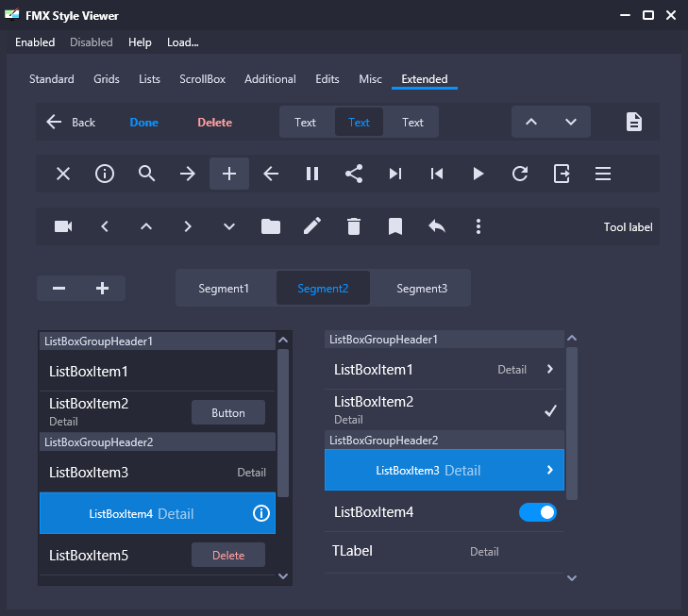
Task: Select the last Text segment button
Action: (x=412, y=123)
